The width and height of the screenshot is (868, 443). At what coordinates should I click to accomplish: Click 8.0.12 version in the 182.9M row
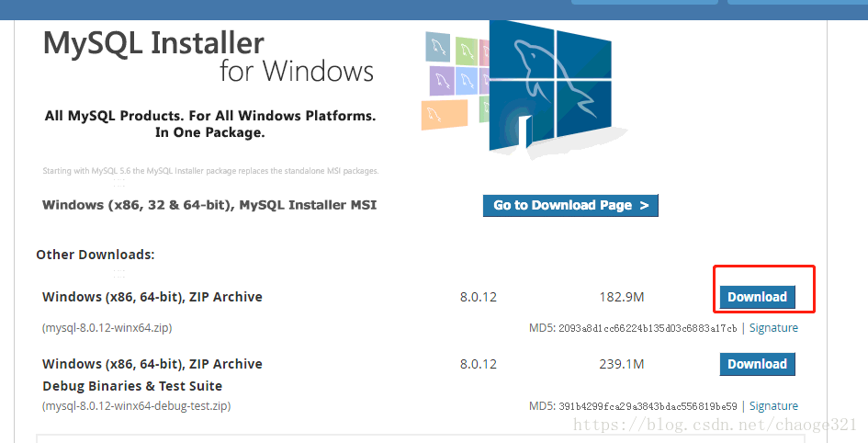[x=479, y=298]
